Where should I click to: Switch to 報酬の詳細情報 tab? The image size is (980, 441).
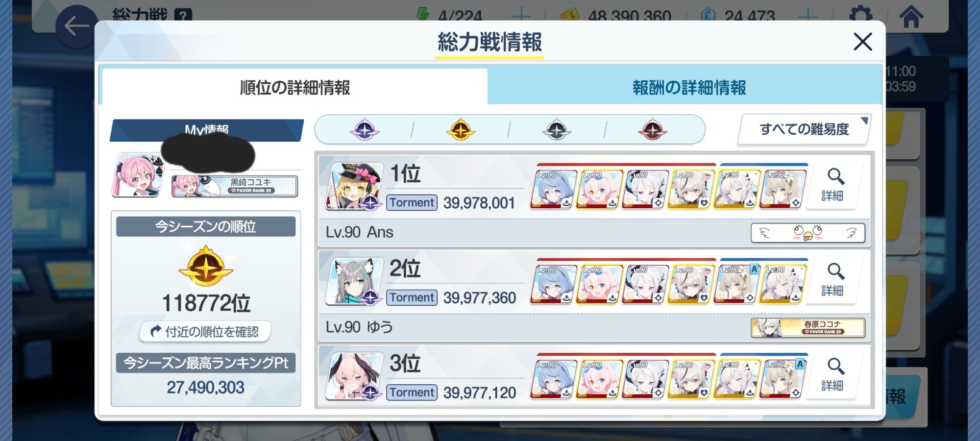[688, 88]
